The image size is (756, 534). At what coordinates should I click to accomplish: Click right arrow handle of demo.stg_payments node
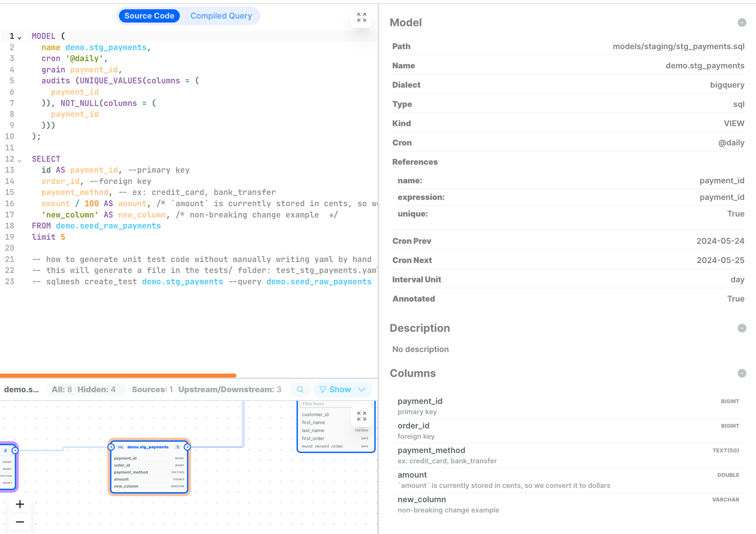[187, 447]
